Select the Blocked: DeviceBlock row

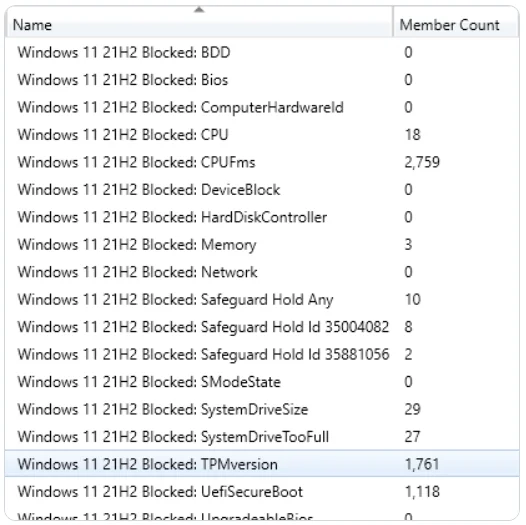262,190
